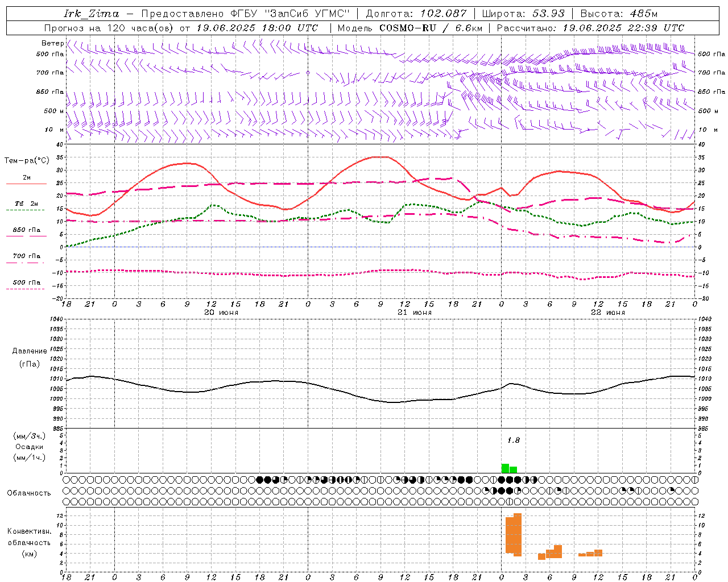Select forecast text Прогноз на 120 часа(ов)
This screenshot has height=582, width=728.
[109, 28]
